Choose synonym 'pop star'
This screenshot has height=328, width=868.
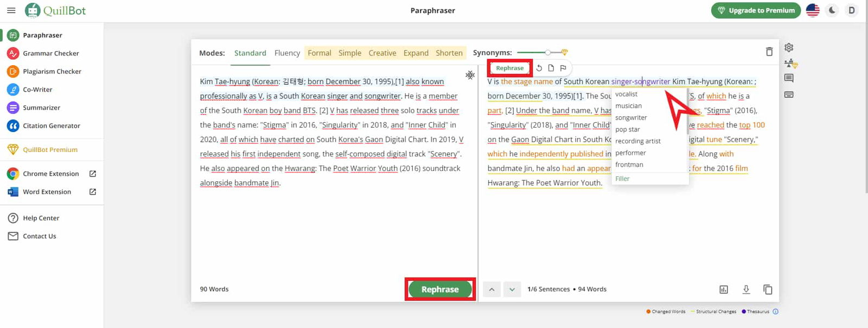pyautogui.click(x=627, y=130)
